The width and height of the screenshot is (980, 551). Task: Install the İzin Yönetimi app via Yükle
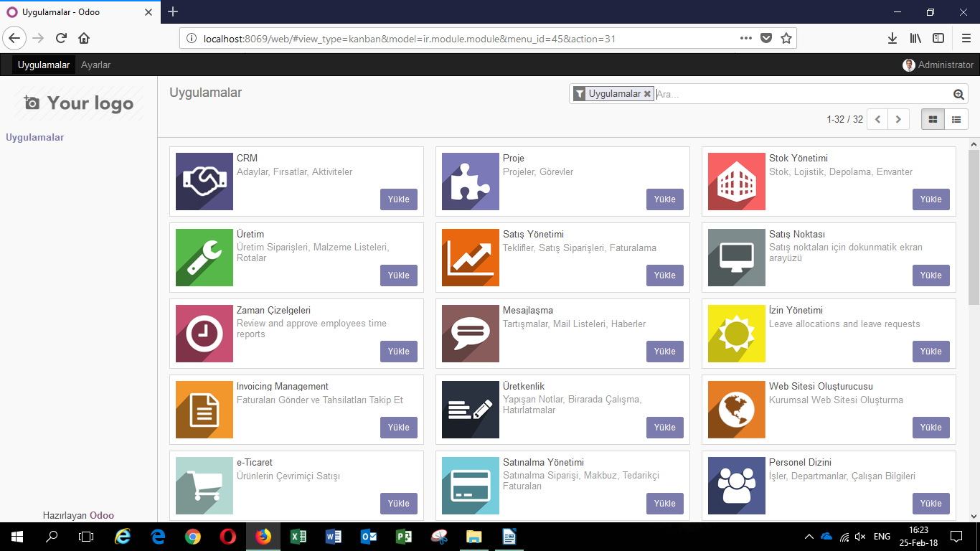pyautogui.click(x=930, y=352)
